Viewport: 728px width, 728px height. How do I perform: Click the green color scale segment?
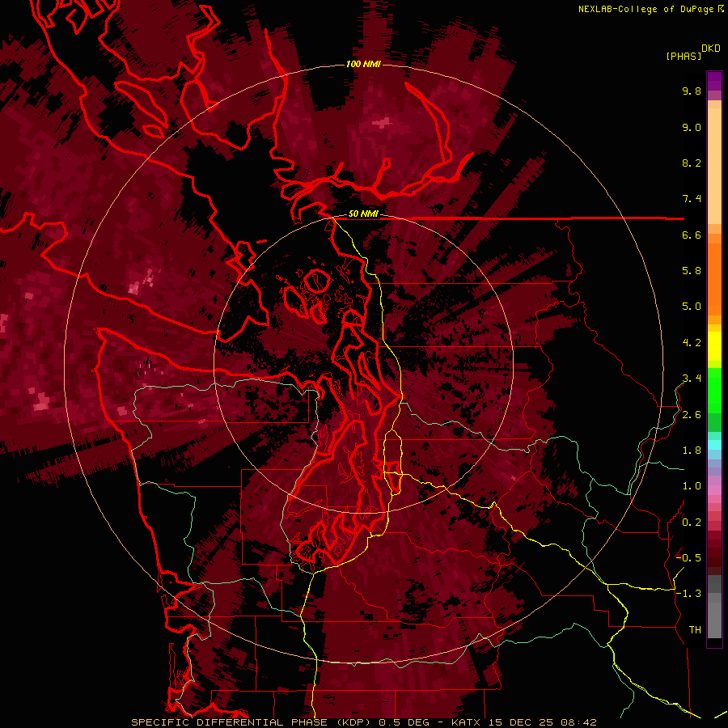coord(714,392)
